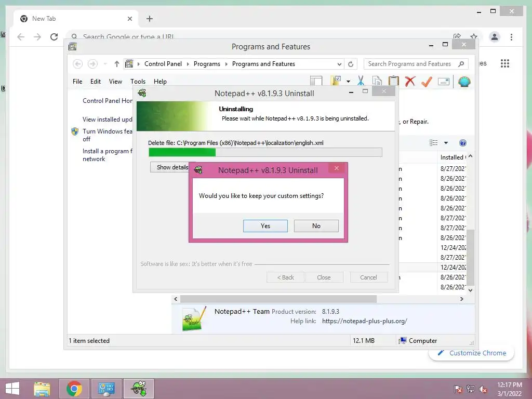
Task: Click the folder options toolbar icon
Action: click(x=336, y=81)
